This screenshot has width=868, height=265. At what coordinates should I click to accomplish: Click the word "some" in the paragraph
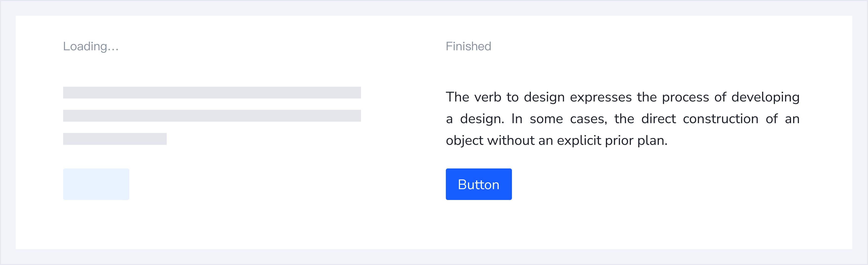click(x=546, y=119)
